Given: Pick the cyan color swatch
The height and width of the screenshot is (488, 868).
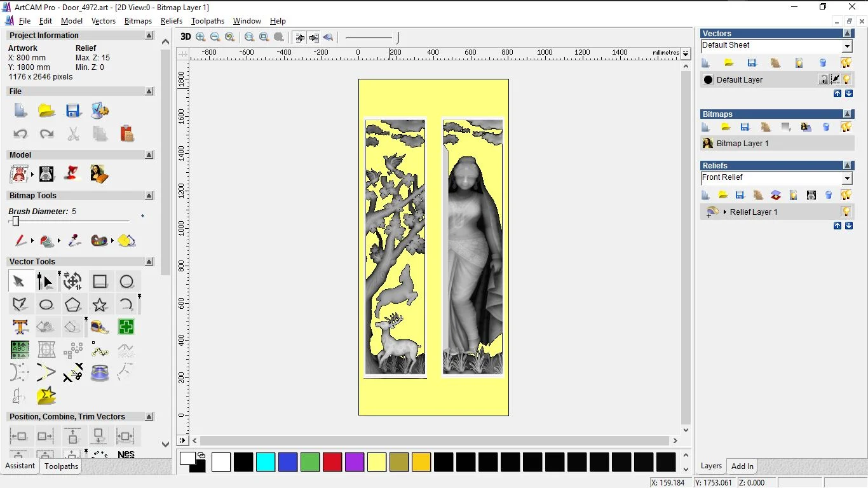Looking at the screenshot, I should (266, 462).
